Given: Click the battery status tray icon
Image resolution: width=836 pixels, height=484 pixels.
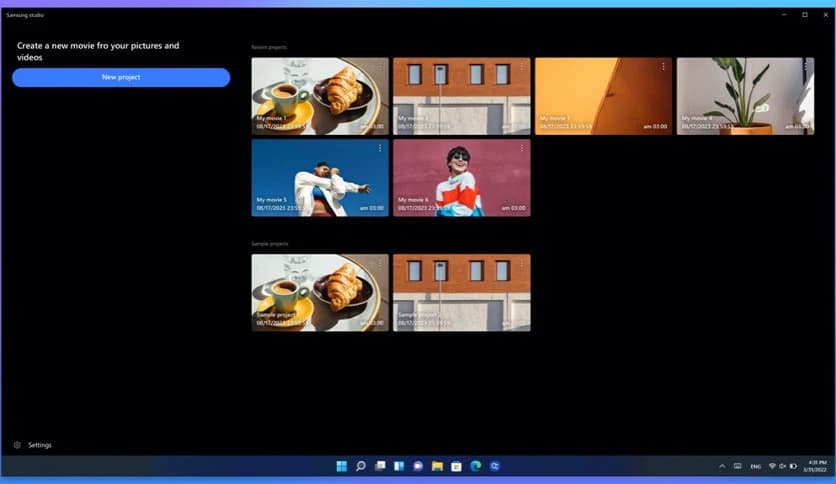Looking at the screenshot, I should pos(793,466).
